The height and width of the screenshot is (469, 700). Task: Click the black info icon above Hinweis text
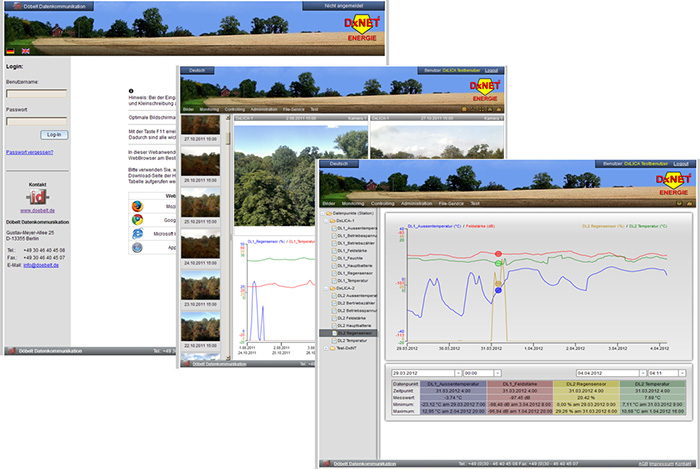pos(131,91)
